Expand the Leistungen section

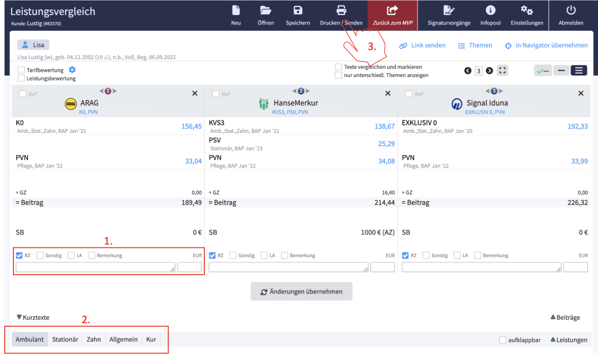(569, 339)
